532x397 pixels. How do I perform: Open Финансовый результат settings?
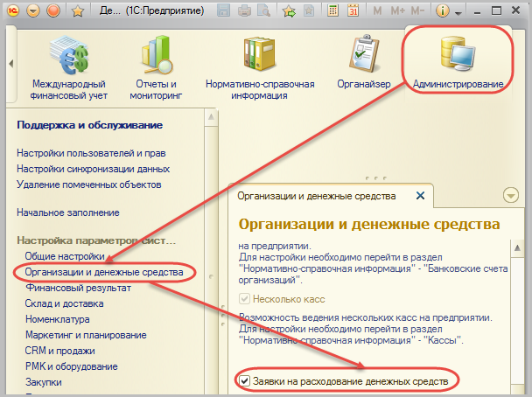pyautogui.click(x=73, y=288)
